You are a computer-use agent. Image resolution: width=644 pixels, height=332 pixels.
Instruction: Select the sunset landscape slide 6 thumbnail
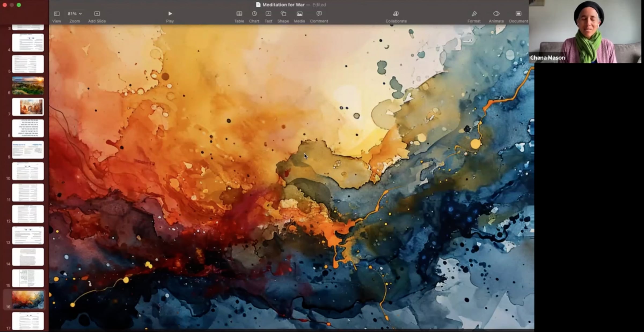[x=28, y=85]
